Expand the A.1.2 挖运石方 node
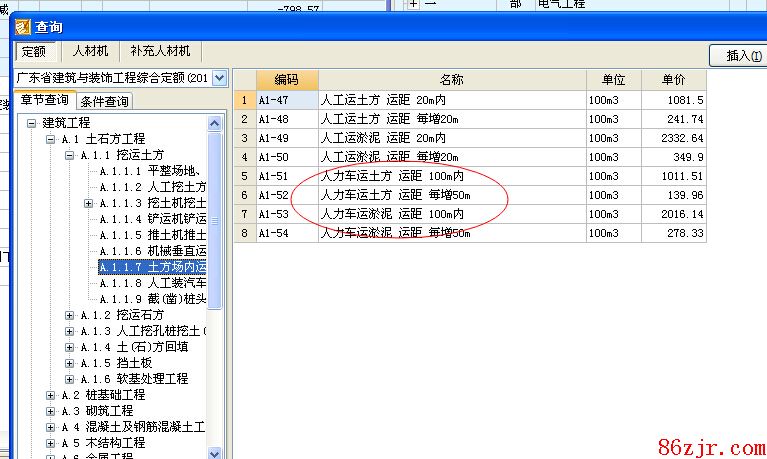This screenshot has width=767, height=459. tap(70, 315)
